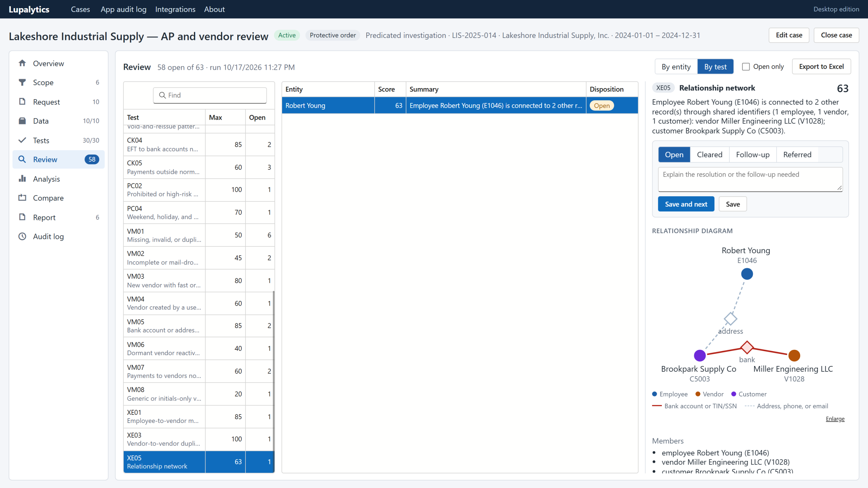Set disposition to Cleared
Viewport: 868px width, 488px height.
pyautogui.click(x=709, y=155)
